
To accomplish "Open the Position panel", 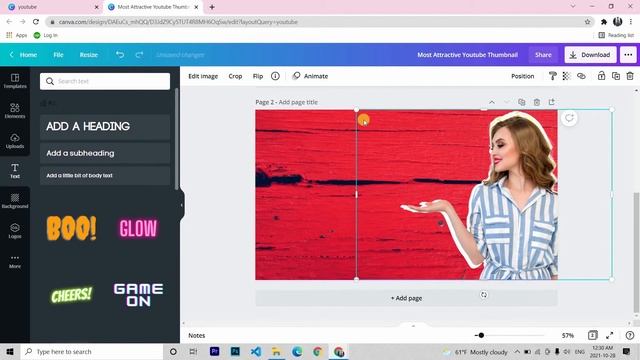I will click(522, 76).
